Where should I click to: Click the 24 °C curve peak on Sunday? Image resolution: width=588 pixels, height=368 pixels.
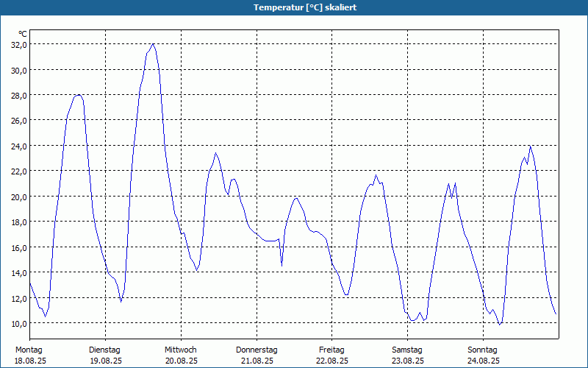[530, 146]
